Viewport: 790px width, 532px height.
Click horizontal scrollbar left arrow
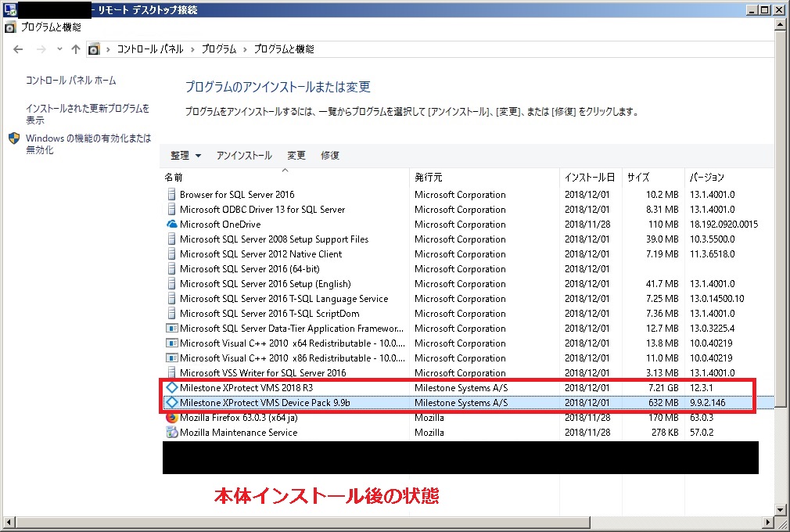[x=9, y=522]
